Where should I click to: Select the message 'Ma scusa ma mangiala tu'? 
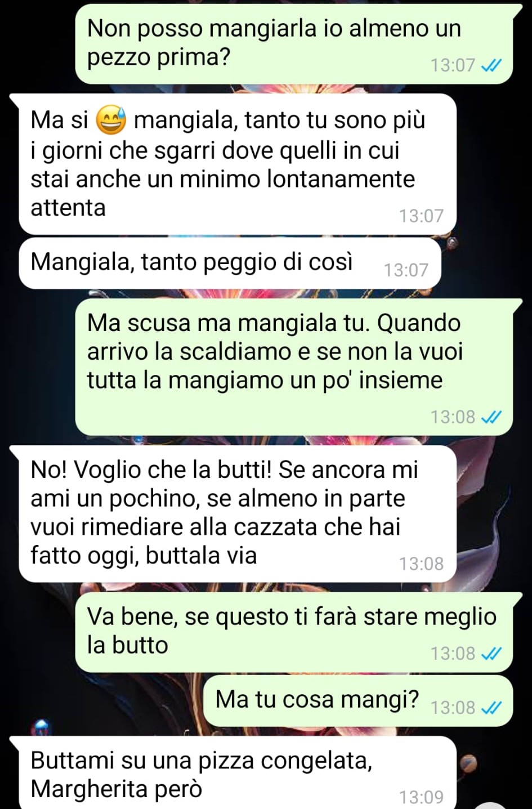pyautogui.click(x=294, y=367)
